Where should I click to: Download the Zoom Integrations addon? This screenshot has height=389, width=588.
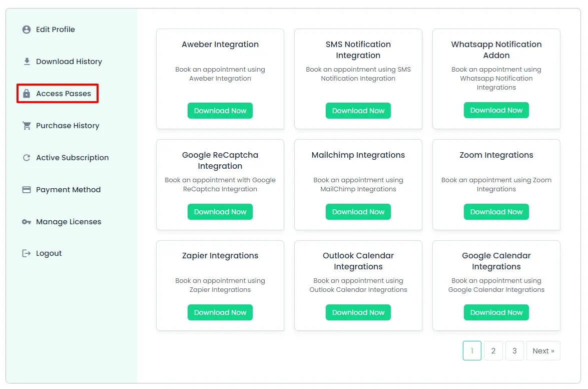pos(496,212)
